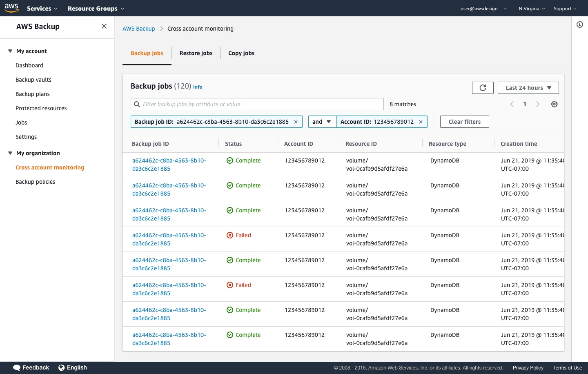
Task: Refresh the backup jobs list
Action: [483, 87]
